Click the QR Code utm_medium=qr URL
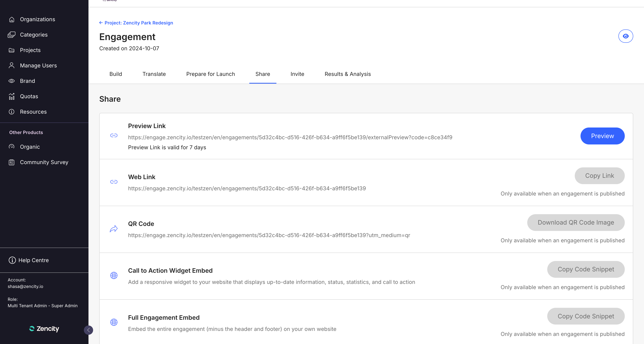Image resolution: width=644 pixels, height=344 pixels. pos(269,235)
